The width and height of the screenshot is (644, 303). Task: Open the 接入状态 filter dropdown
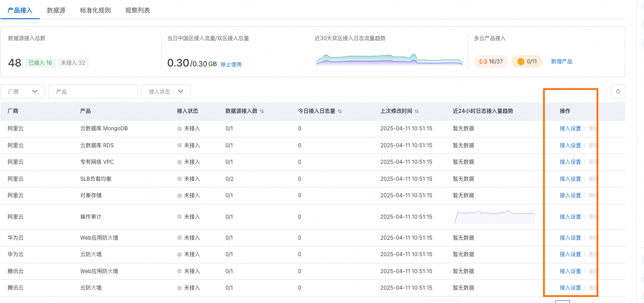(166, 91)
